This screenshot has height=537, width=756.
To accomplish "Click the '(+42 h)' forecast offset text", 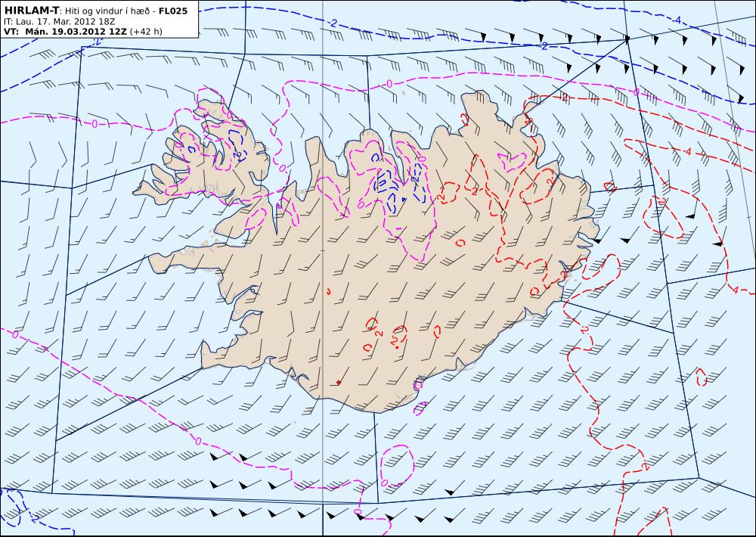I will (x=146, y=32).
